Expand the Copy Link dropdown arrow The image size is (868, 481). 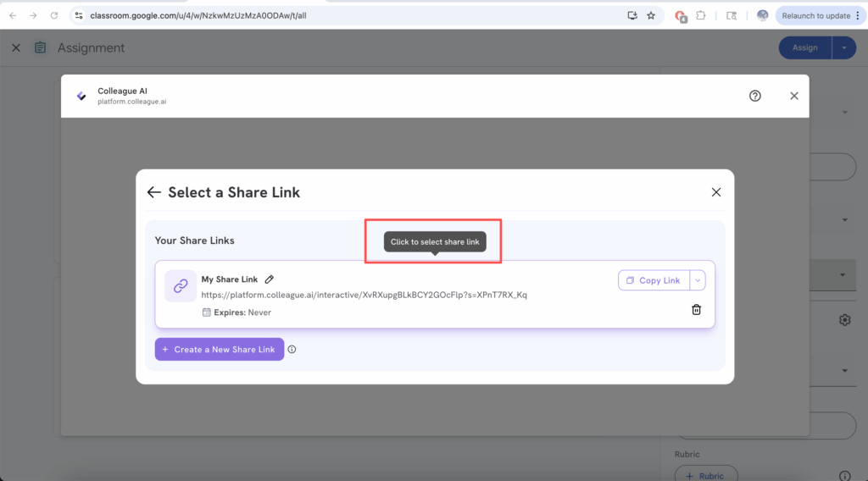click(x=698, y=280)
